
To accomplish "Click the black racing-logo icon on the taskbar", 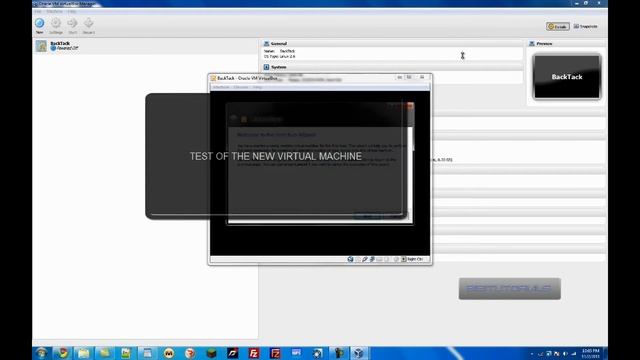I will click(233, 353).
